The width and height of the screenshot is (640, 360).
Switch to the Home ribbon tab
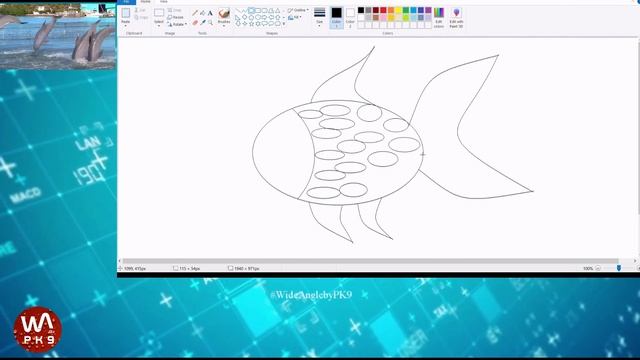(x=145, y=2)
